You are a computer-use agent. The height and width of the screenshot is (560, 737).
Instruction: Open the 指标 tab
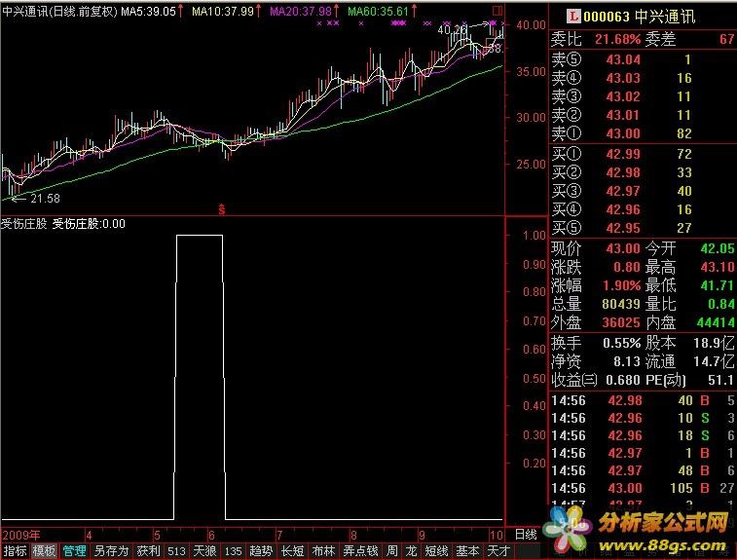15,550
